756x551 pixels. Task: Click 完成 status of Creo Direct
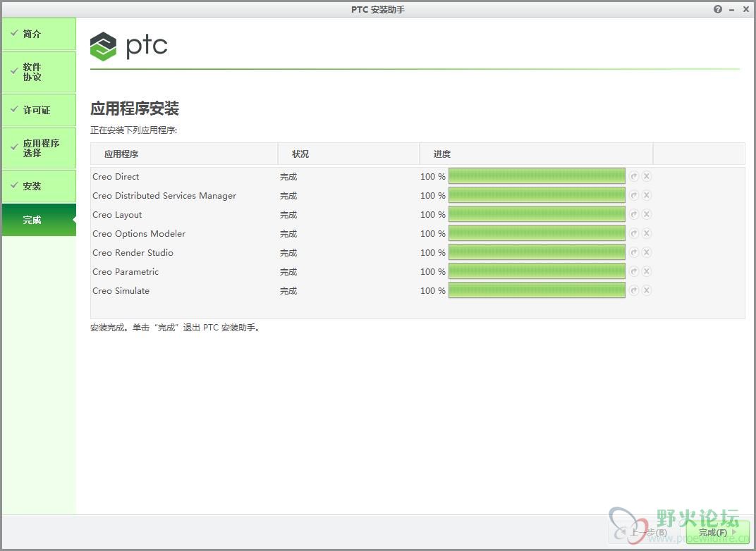coord(288,177)
